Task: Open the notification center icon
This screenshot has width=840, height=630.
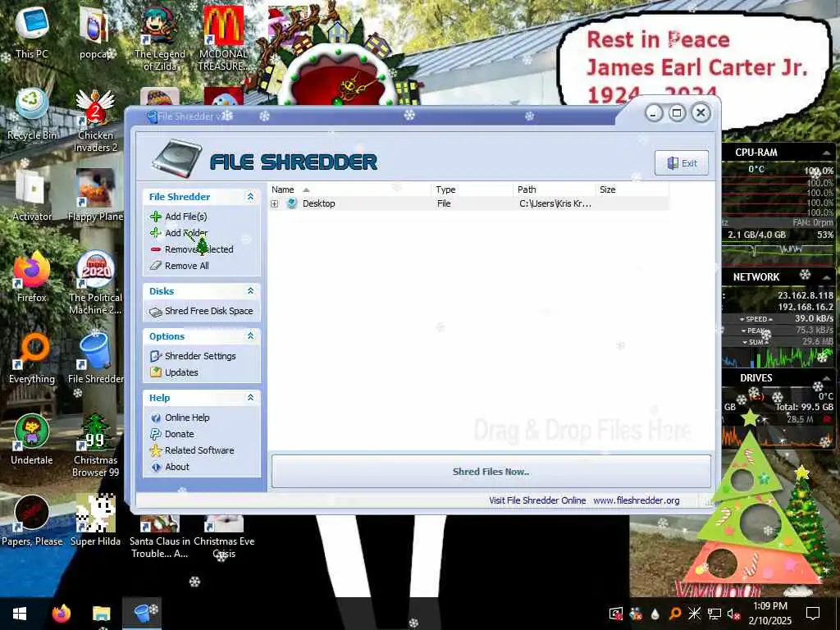Action: tap(813, 614)
